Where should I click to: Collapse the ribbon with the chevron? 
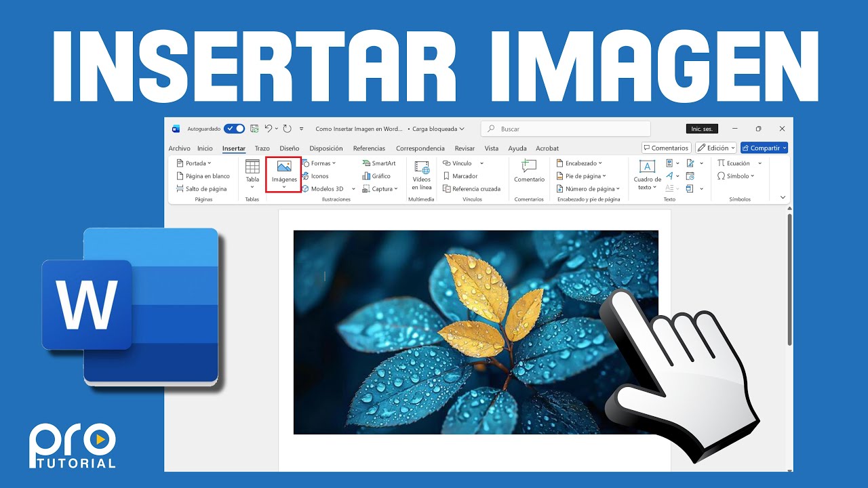tap(783, 197)
